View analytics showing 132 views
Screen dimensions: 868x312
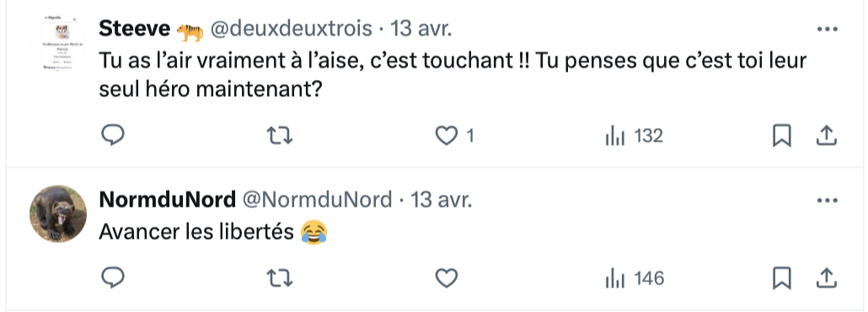tap(635, 136)
